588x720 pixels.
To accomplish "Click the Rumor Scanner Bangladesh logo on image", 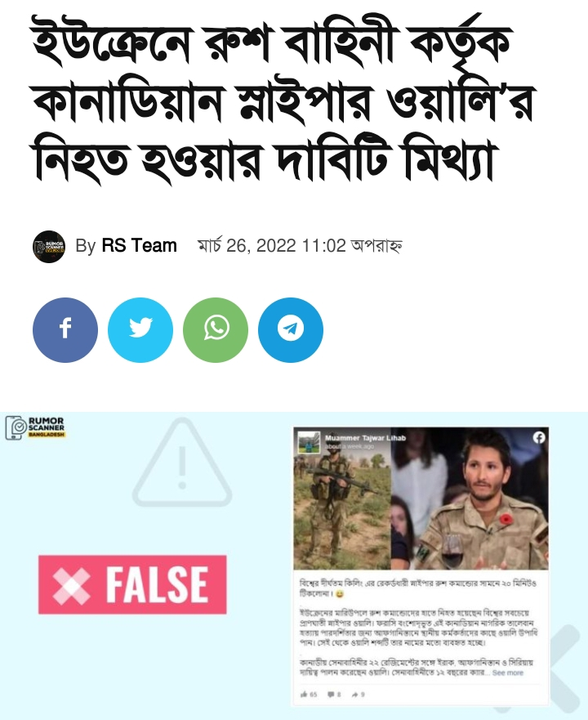I will (35, 427).
